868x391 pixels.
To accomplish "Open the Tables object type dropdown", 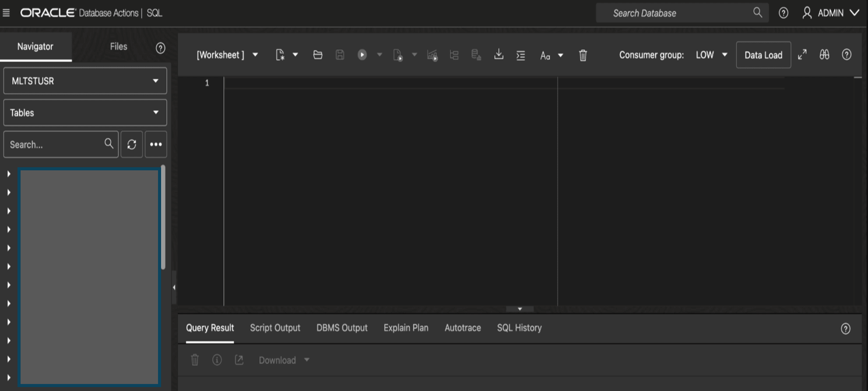I will [x=85, y=113].
